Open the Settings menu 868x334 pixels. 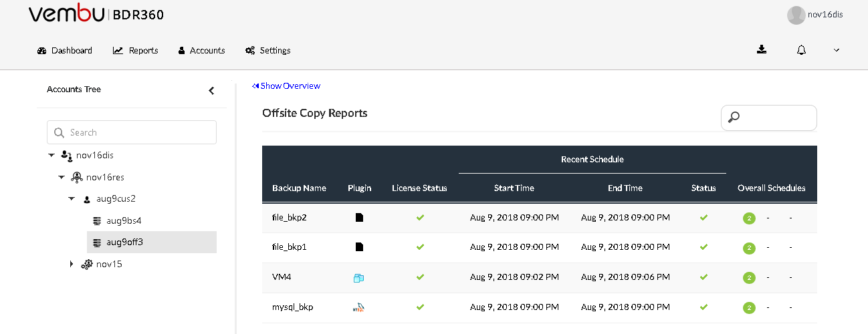point(267,50)
